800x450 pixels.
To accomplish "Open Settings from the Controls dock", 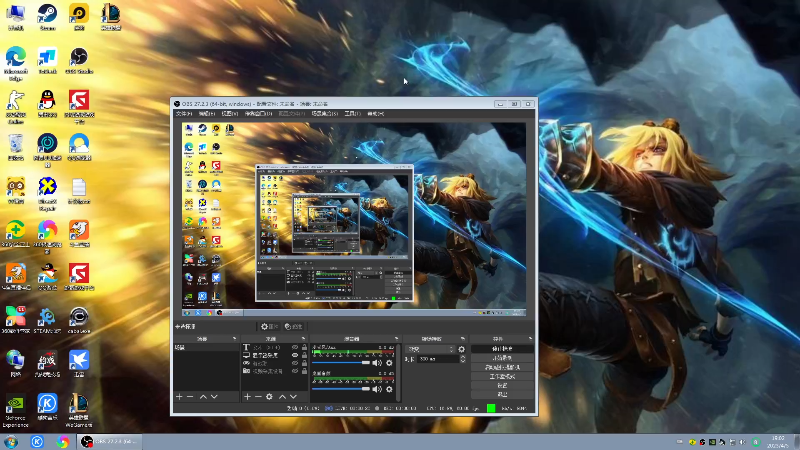I will pos(502,386).
